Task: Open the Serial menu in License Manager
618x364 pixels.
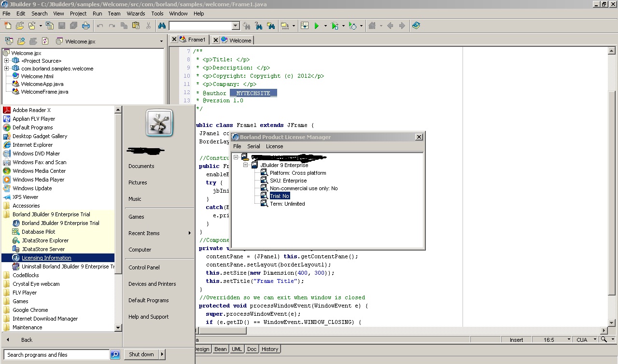Action: tap(254, 146)
